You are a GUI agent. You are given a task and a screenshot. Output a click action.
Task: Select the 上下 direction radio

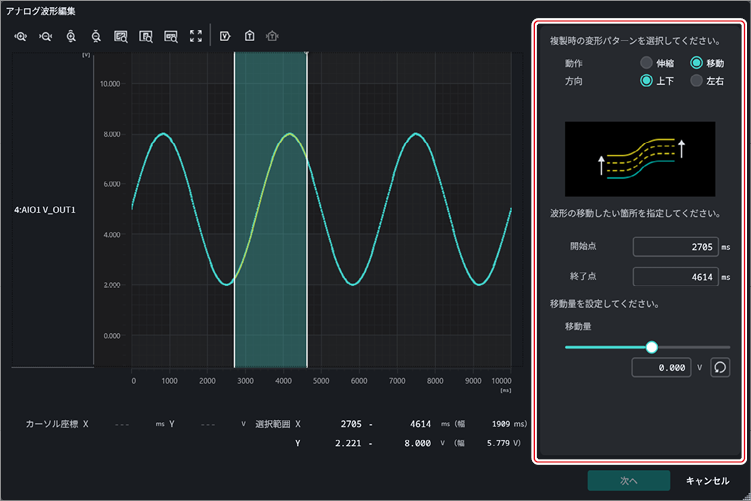coord(647,80)
